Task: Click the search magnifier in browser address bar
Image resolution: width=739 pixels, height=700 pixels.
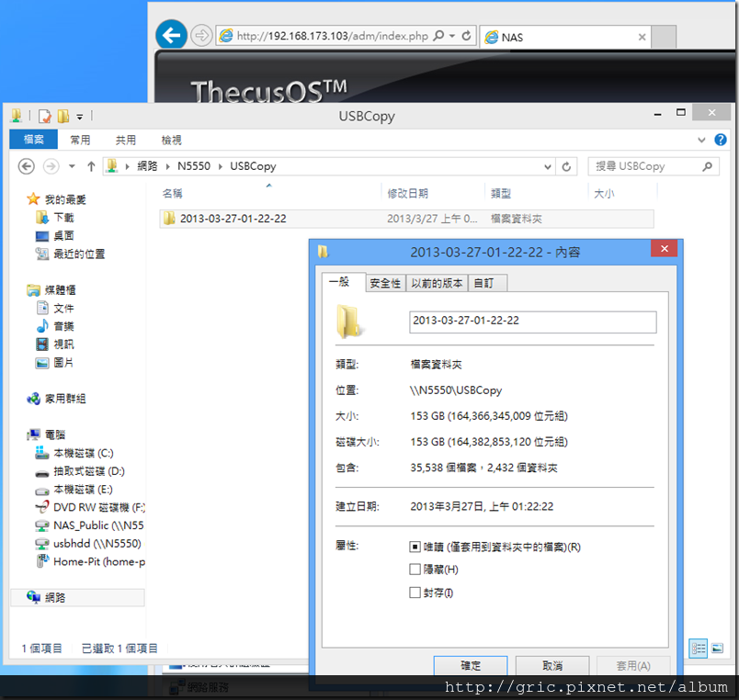Action: coord(438,36)
